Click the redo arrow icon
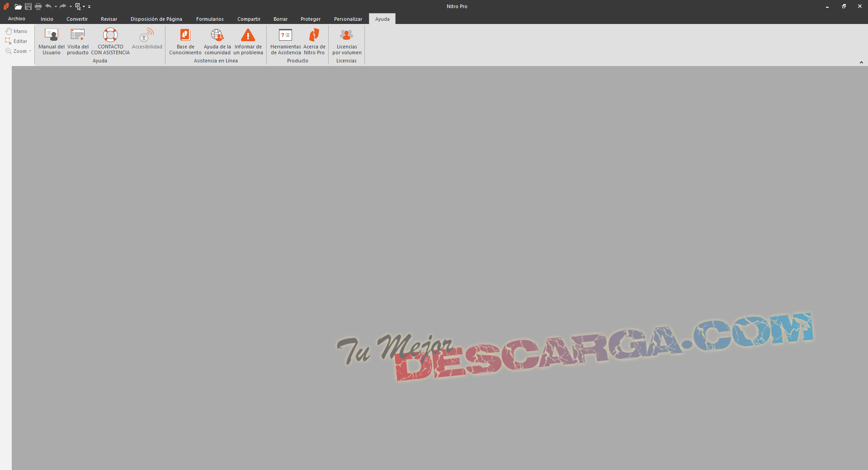 [x=63, y=6]
